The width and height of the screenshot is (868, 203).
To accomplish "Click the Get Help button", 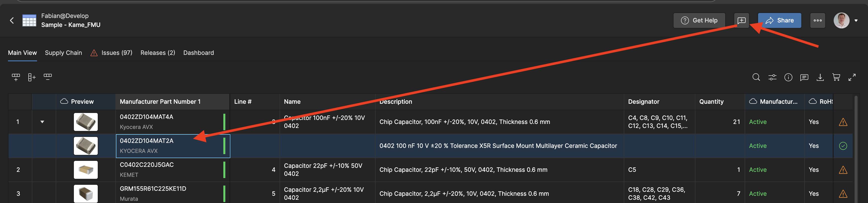I will (699, 21).
